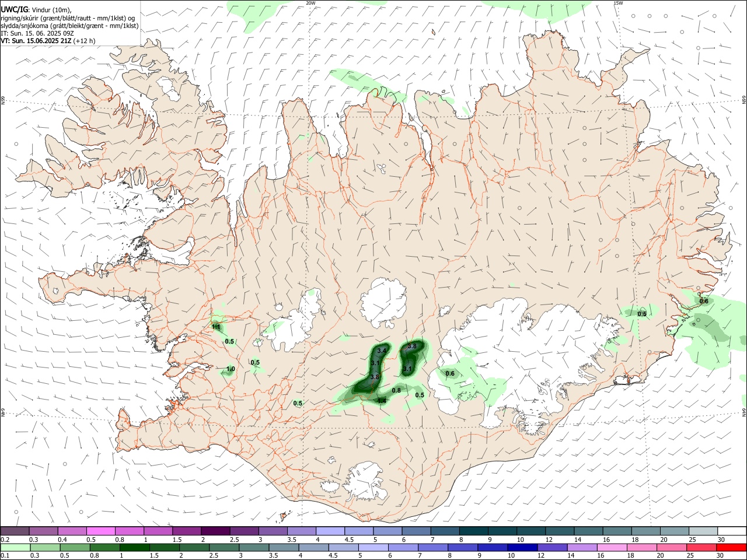Select the pale gray swatch labeled 25 in top row

coord(702,531)
